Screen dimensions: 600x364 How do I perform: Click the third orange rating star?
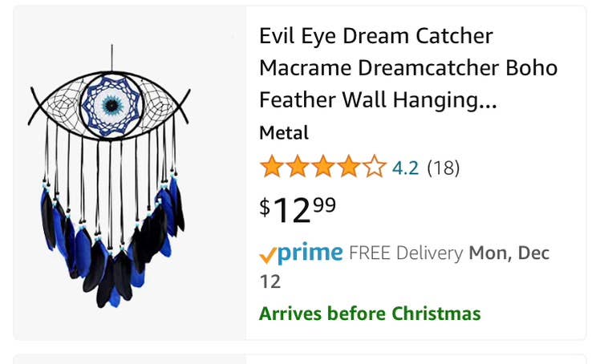[323, 167]
